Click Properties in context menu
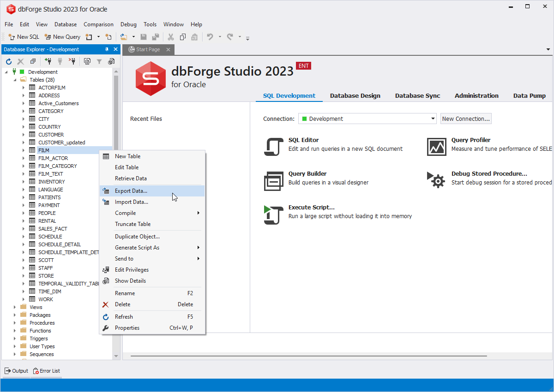554x392 pixels. [x=152, y=328]
